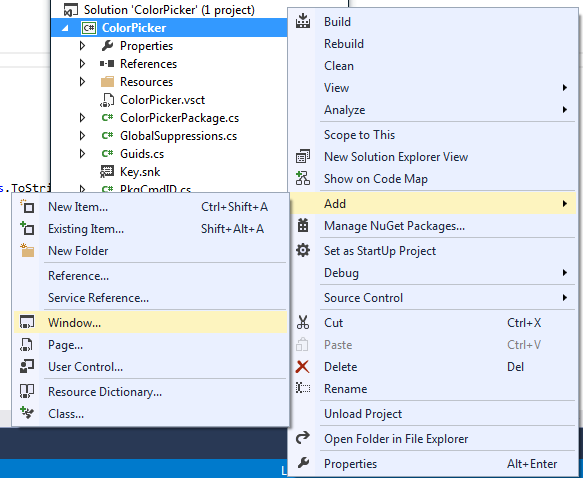Expand GlobalSuppressions.cs node
The image size is (583, 478).
click(x=83, y=136)
